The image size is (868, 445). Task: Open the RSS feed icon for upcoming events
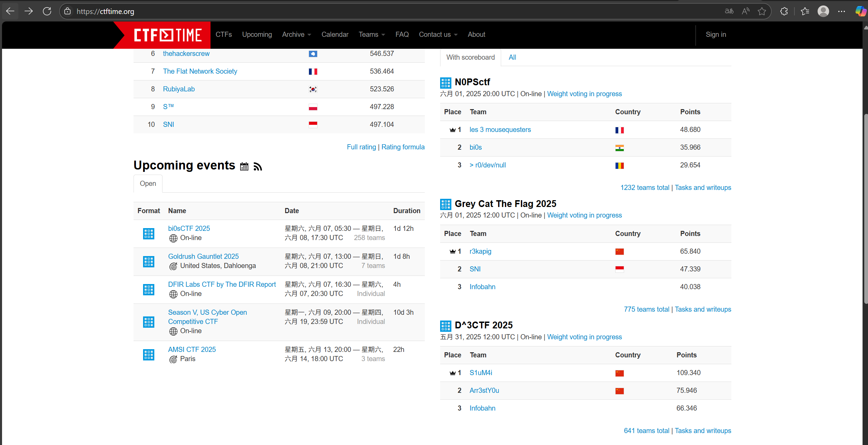tap(258, 166)
